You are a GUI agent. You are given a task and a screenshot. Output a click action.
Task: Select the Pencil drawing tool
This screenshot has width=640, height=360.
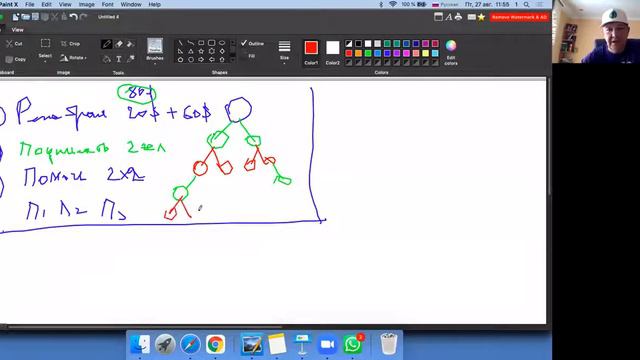click(x=107, y=44)
